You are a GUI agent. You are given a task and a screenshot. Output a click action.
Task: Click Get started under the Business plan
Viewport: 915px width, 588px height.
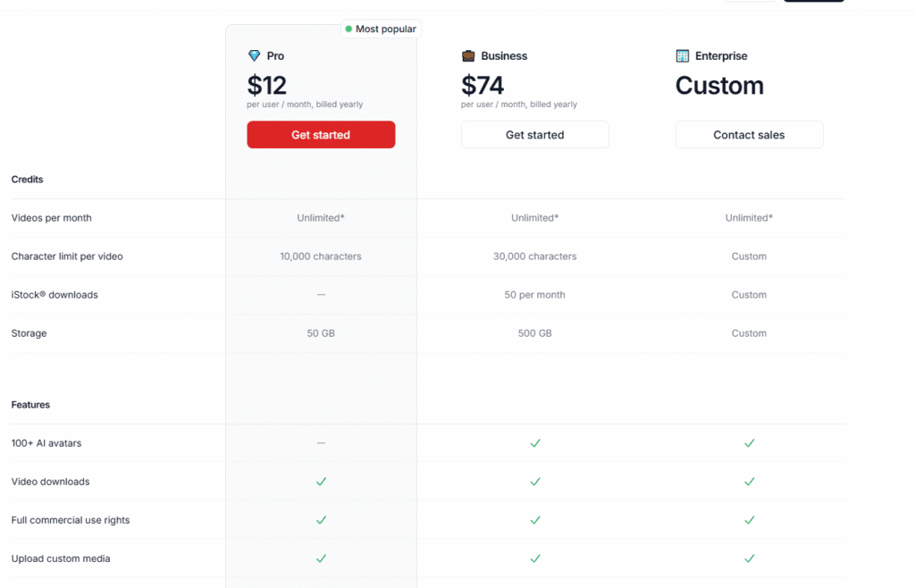click(535, 135)
